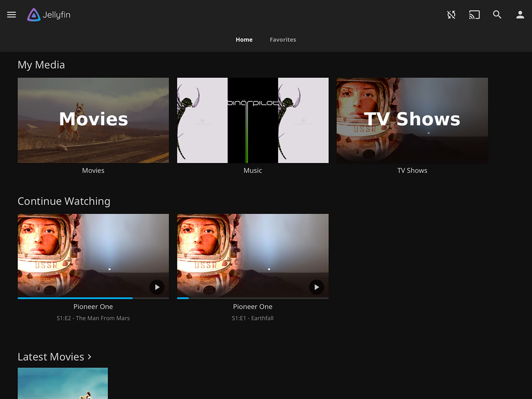
Task: Open the search panel
Action: 497,15
